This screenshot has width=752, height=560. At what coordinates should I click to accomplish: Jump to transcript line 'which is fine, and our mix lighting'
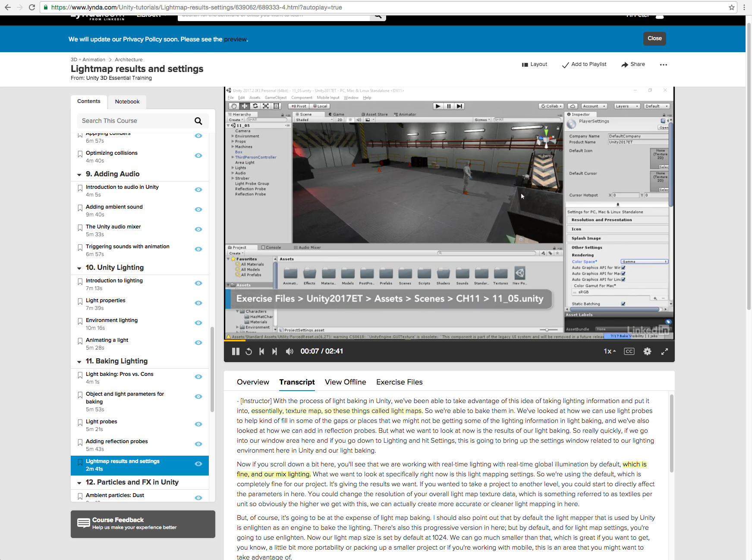[441, 469]
